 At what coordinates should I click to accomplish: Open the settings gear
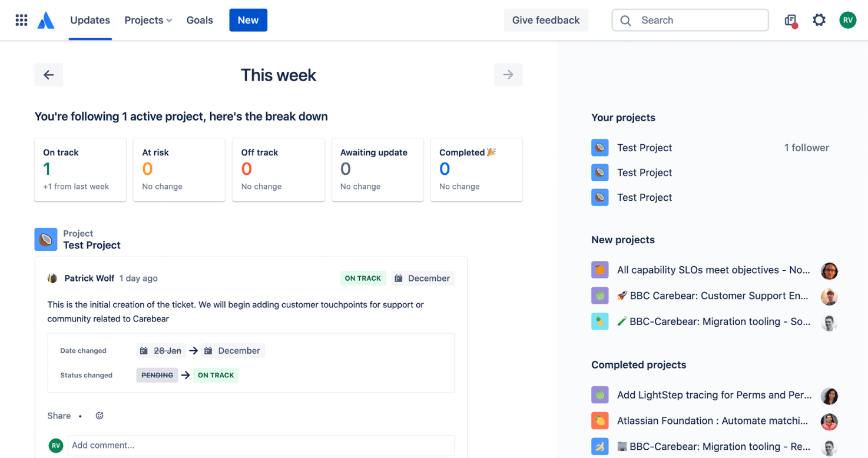[x=819, y=19]
